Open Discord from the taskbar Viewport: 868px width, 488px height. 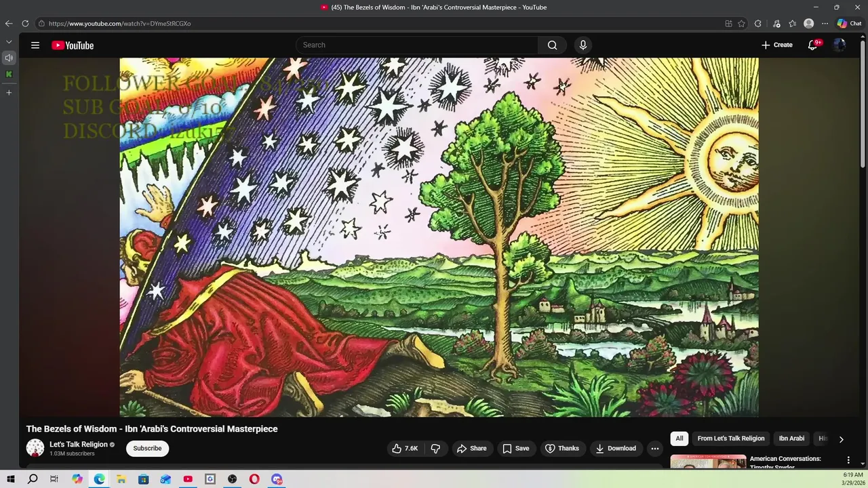click(277, 479)
